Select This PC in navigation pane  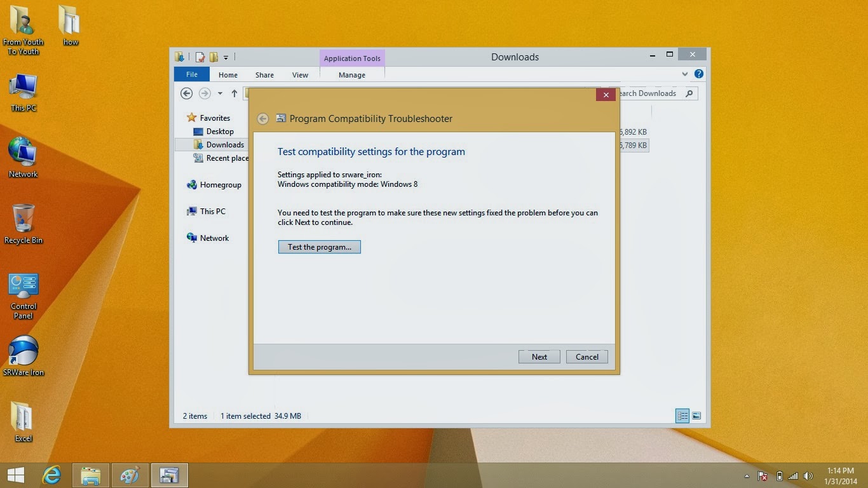coord(206,211)
